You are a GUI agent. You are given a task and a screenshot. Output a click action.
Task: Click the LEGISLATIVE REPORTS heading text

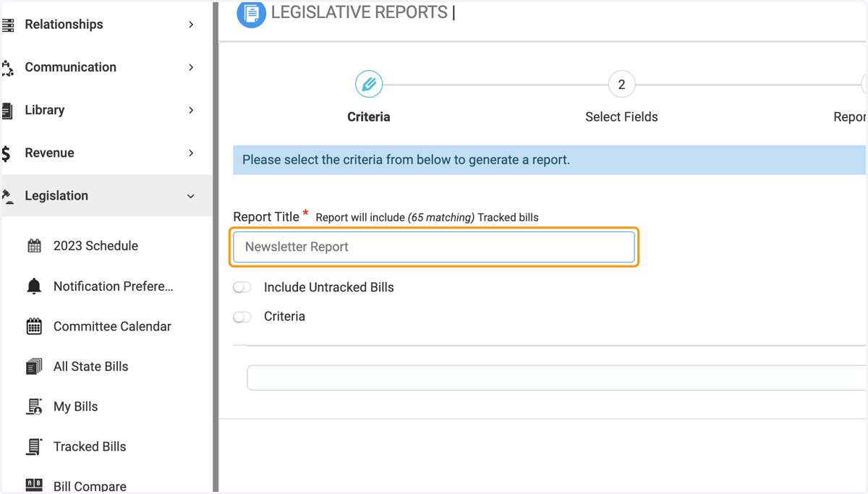pos(359,12)
